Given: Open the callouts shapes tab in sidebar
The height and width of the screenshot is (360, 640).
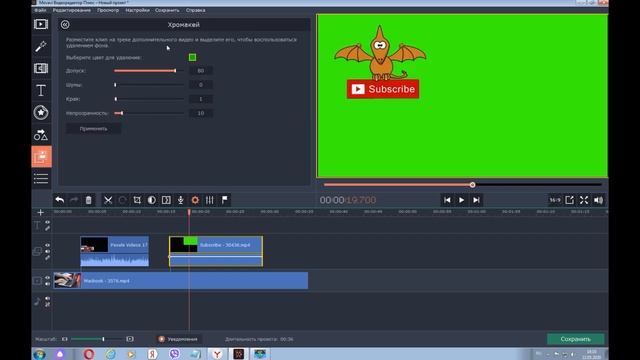Looking at the screenshot, I should coord(41,135).
